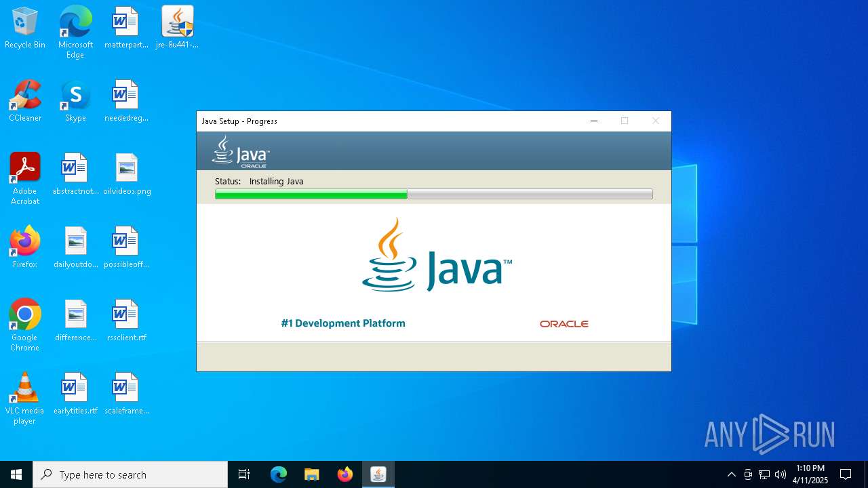Image resolution: width=868 pixels, height=488 pixels.
Task: Select the difference image file icon
Action: [75, 321]
